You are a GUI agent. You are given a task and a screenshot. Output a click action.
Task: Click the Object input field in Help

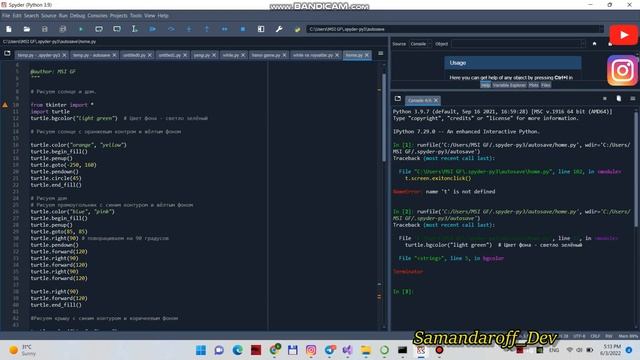518,44
